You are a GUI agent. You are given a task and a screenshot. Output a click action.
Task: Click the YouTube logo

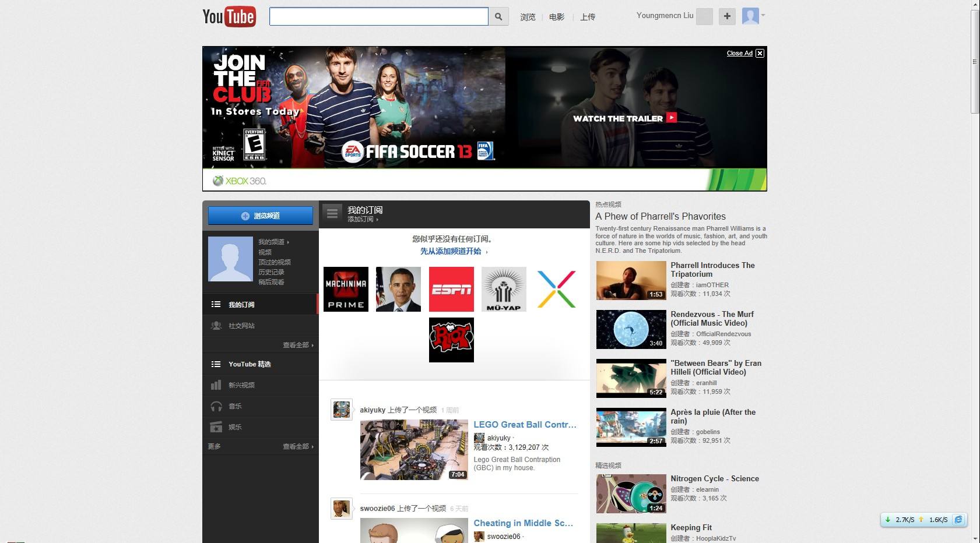click(229, 17)
